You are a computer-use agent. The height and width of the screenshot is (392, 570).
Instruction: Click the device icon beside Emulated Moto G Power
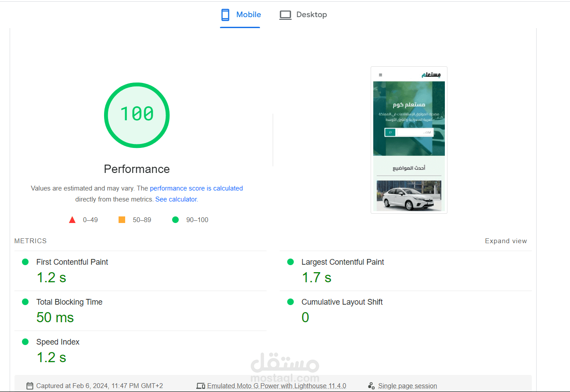point(201,386)
